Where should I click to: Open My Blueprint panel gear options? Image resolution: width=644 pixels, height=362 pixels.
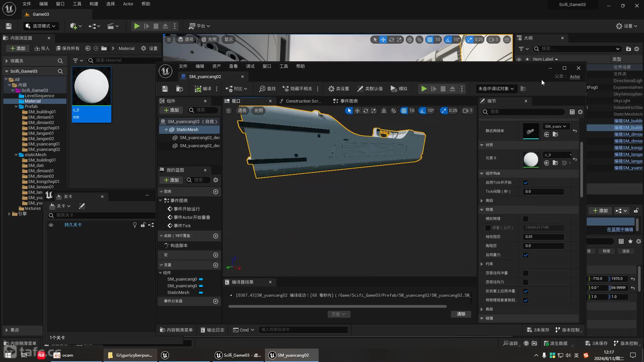tap(216, 180)
